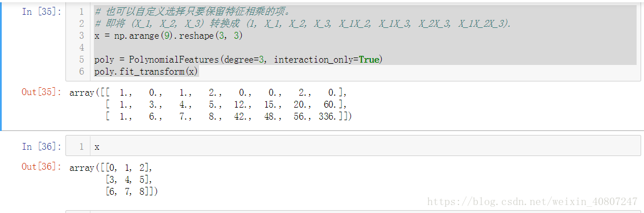Click the interaction_only=True argument
The height and width of the screenshot is (213, 644).
(x=327, y=60)
